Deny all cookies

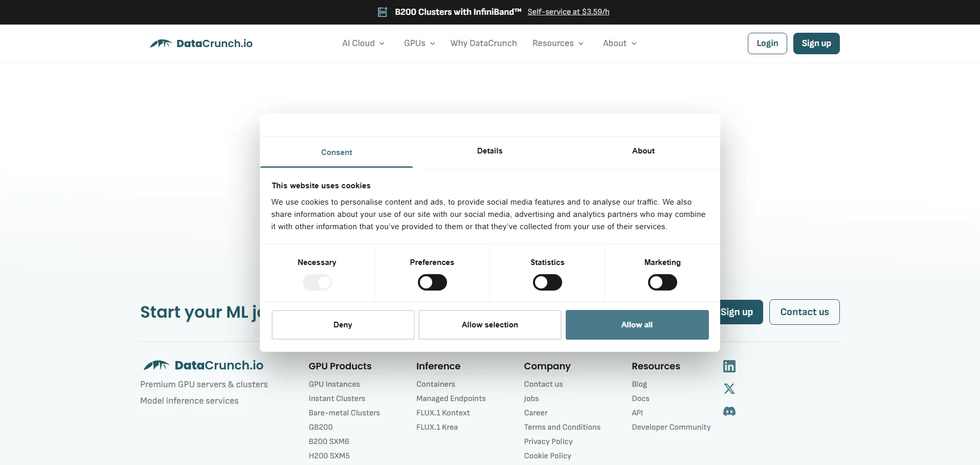pyautogui.click(x=343, y=325)
